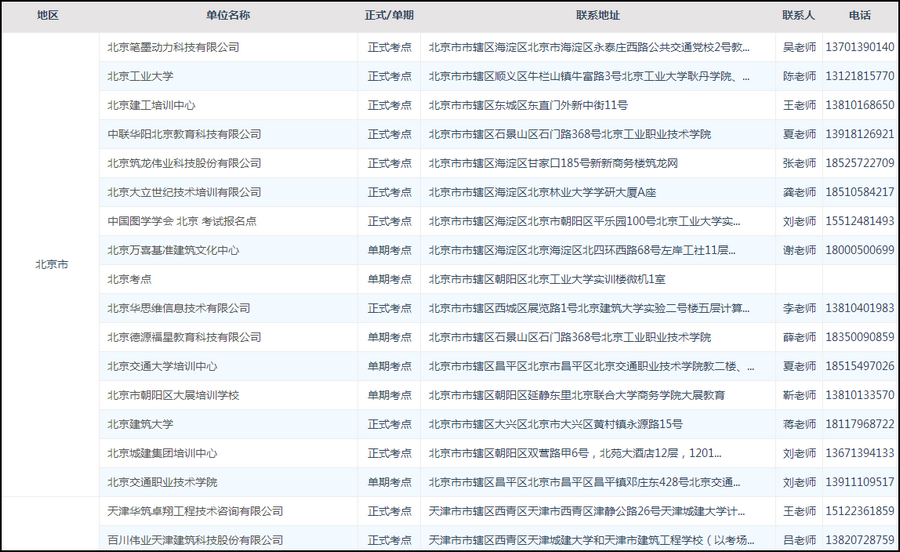Select 百川伟业天津建筑科技股份有限公司 unit name
Viewport: 900px width, 552px height.
195,540
